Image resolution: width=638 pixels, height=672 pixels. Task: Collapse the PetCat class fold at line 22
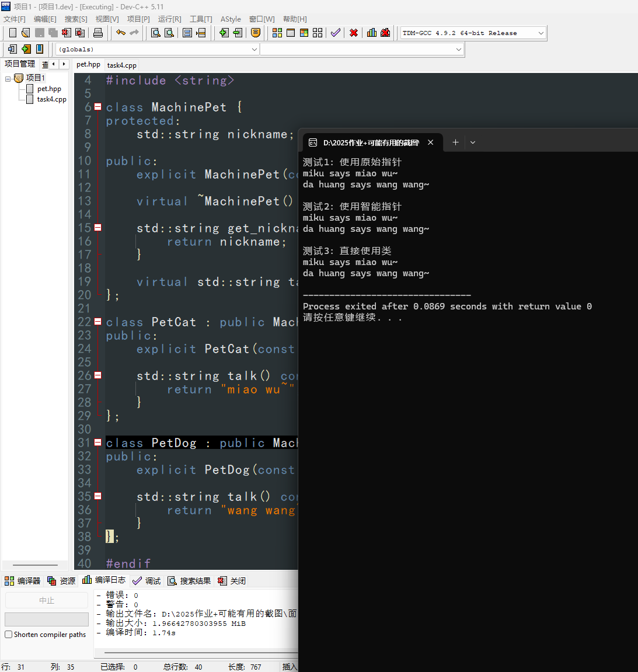pos(97,322)
